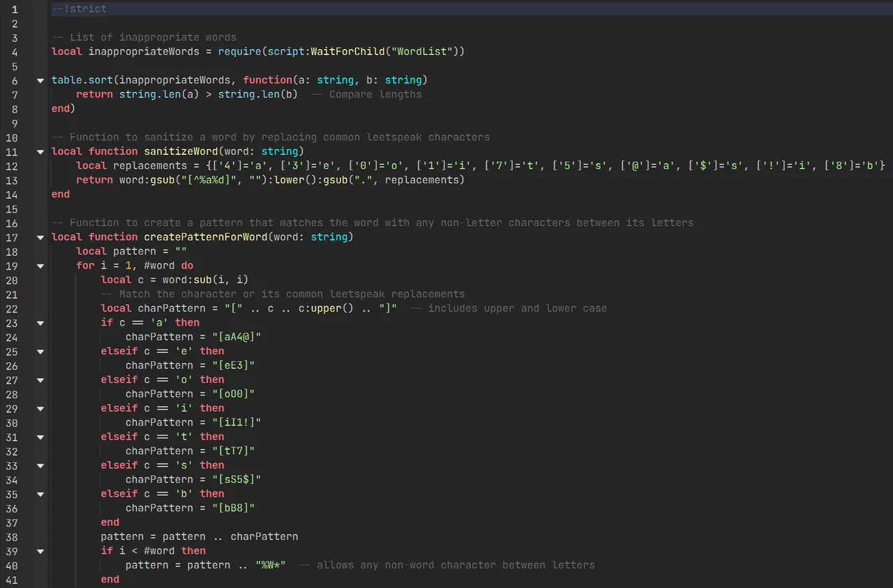Collapse the "if c == 'a'" fold on line 23
Screen dimensions: 893x588
click(40, 323)
